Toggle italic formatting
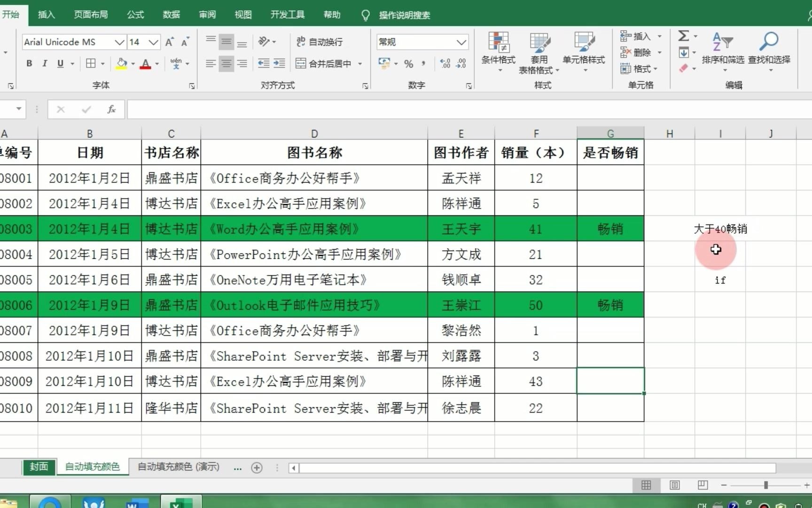 click(x=45, y=63)
